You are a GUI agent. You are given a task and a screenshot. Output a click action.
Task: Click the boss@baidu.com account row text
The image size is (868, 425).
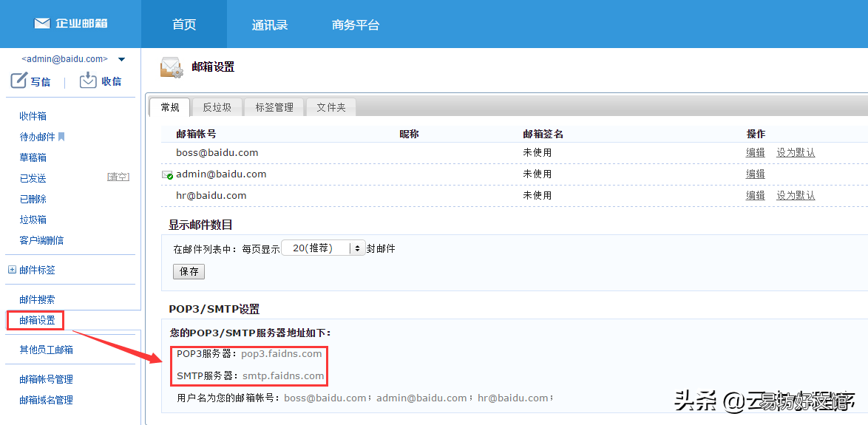click(217, 153)
